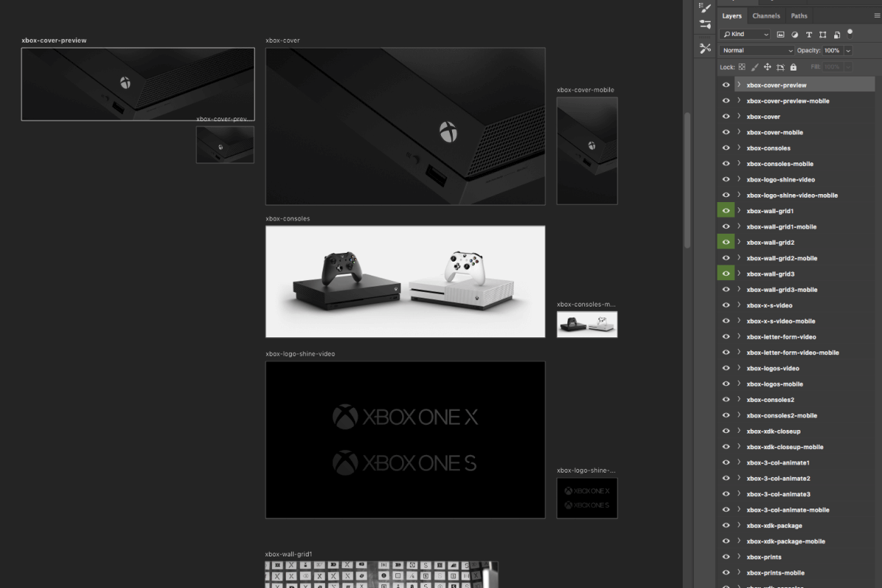Select the xbox-cover-preview-mobile layer name
Viewport: 882px width, 588px height.
tap(788, 101)
